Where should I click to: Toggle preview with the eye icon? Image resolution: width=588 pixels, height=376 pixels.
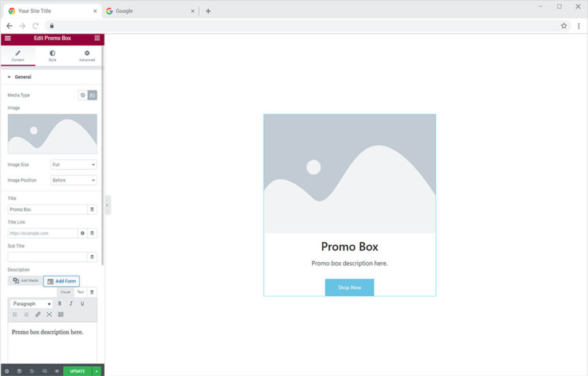tap(56, 371)
